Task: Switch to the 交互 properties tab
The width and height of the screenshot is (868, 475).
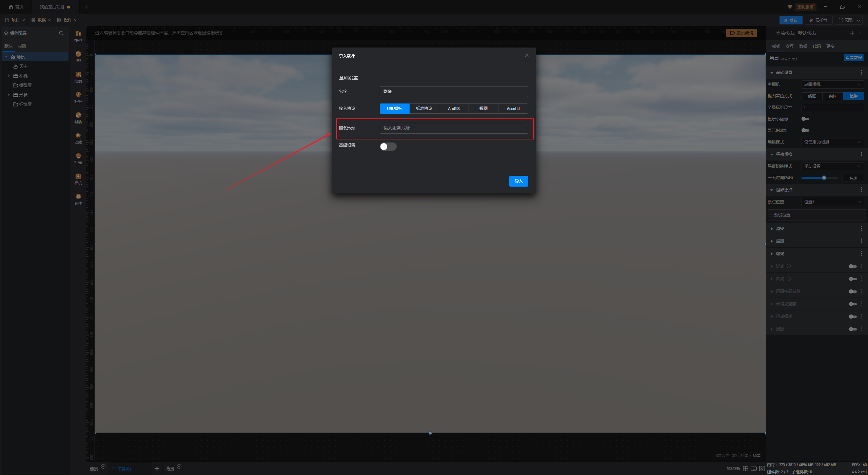Action: click(x=789, y=46)
